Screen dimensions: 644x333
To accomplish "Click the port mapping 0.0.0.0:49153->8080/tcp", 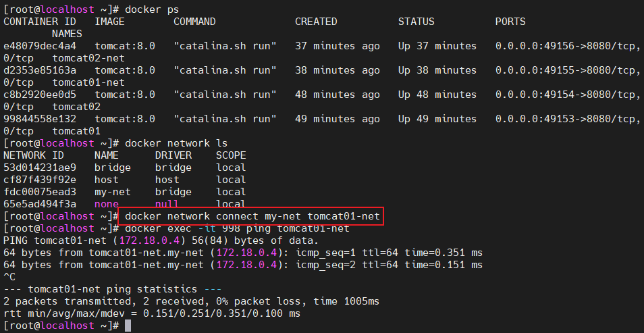I will pos(568,119).
